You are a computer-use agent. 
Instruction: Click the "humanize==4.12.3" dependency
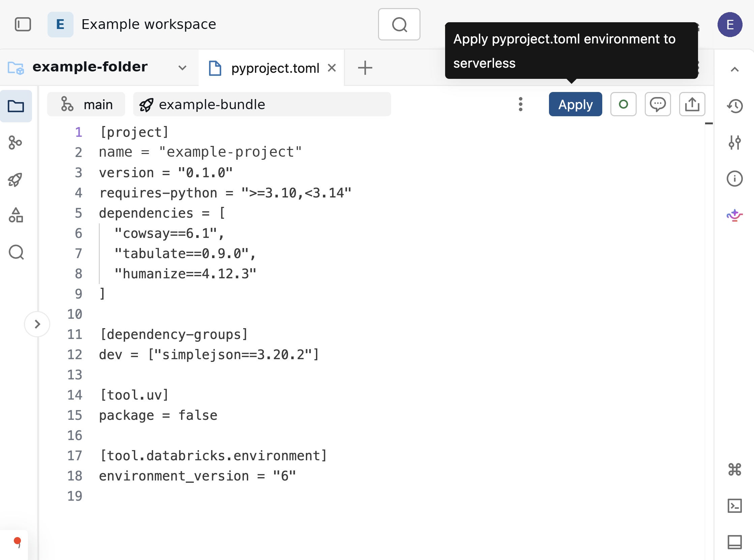click(x=185, y=274)
